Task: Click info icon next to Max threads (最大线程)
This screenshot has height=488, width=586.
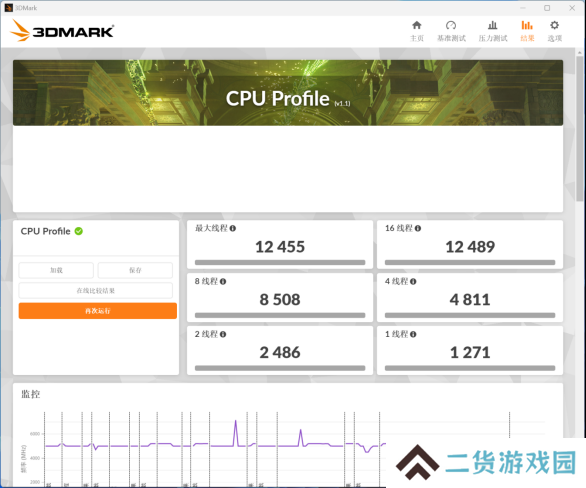Action: coord(232,228)
